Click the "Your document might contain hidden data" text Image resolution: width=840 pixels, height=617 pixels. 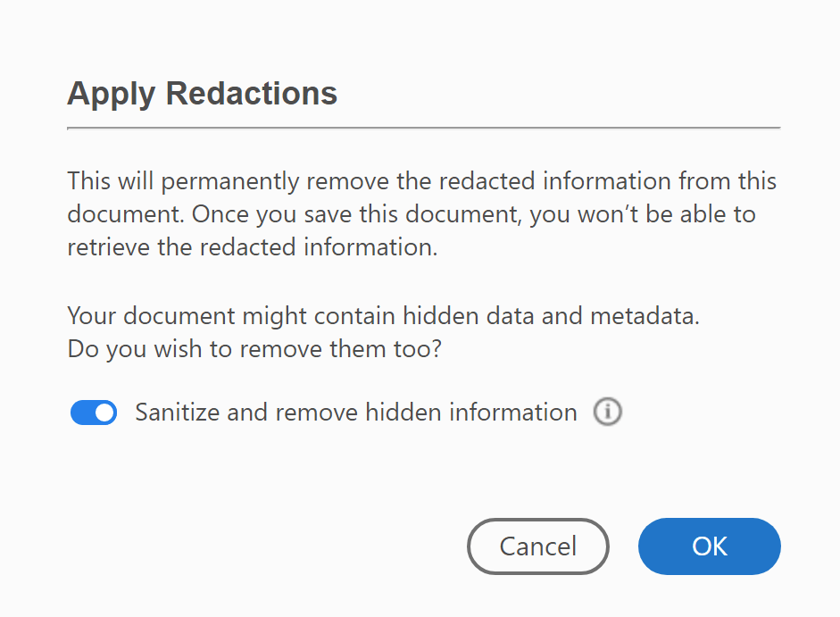[x=383, y=315]
